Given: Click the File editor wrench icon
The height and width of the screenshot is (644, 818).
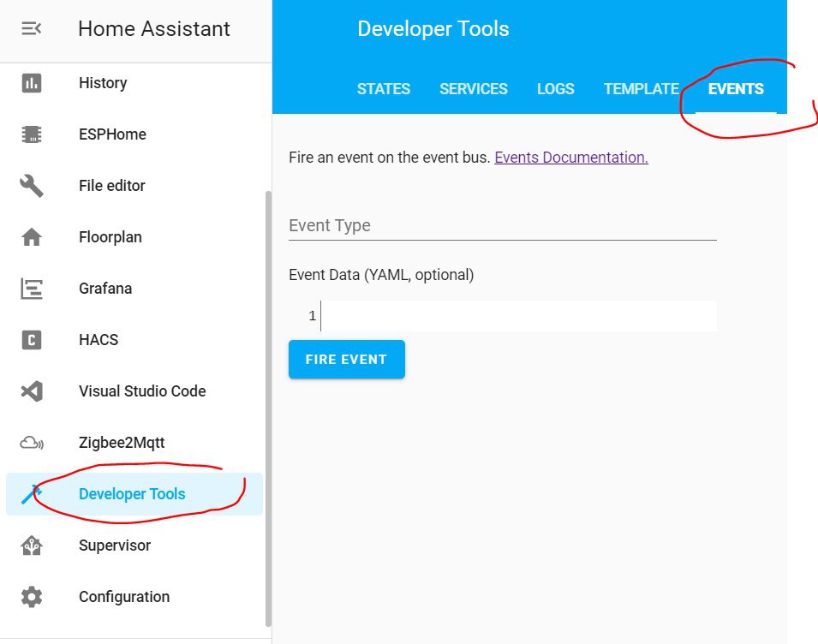Looking at the screenshot, I should pyautogui.click(x=32, y=186).
